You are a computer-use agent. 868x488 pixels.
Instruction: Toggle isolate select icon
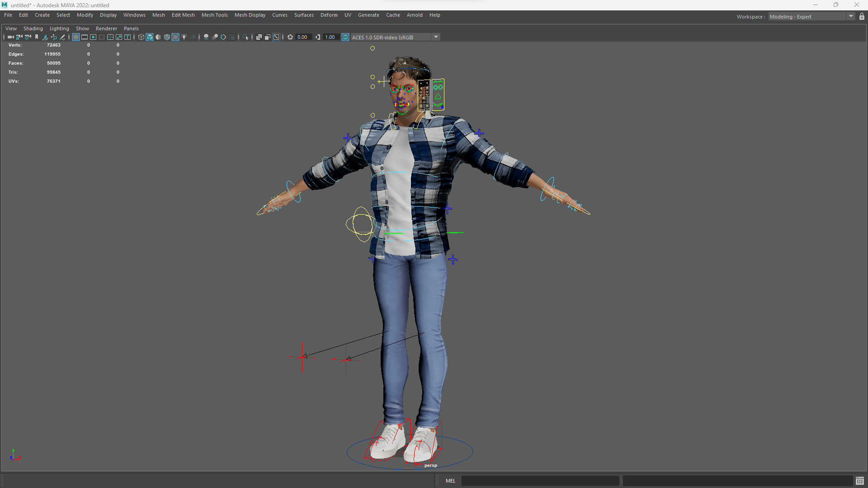click(x=245, y=37)
